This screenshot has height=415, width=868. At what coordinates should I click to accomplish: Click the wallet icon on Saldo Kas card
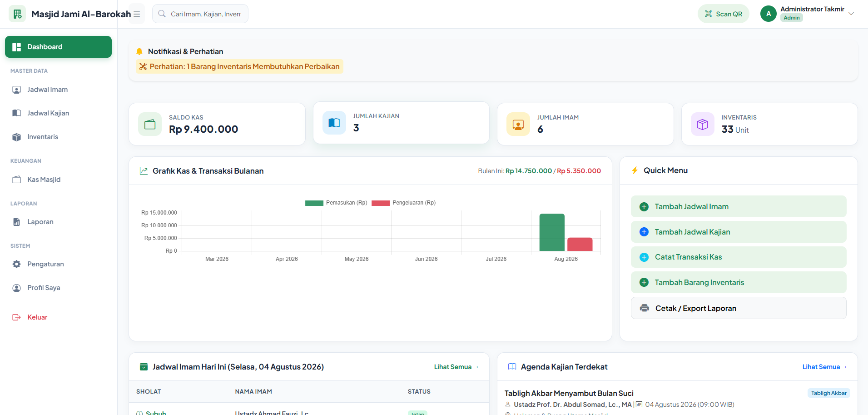pyautogui.click(x=150, y=124)
